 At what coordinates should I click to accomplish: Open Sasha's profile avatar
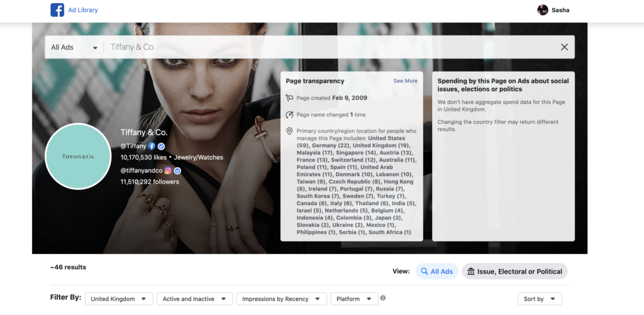(543, 10)
